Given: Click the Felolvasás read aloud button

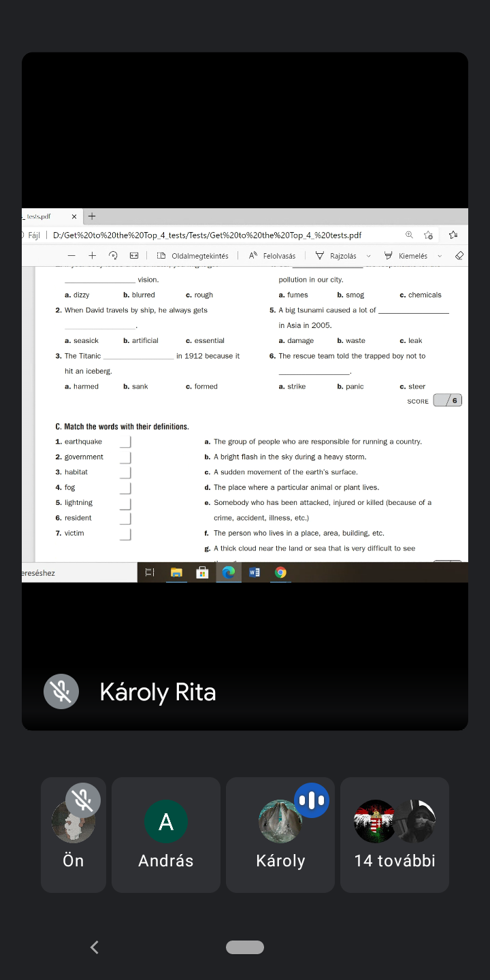Looking at the screenshot, I should pos(272,256).
